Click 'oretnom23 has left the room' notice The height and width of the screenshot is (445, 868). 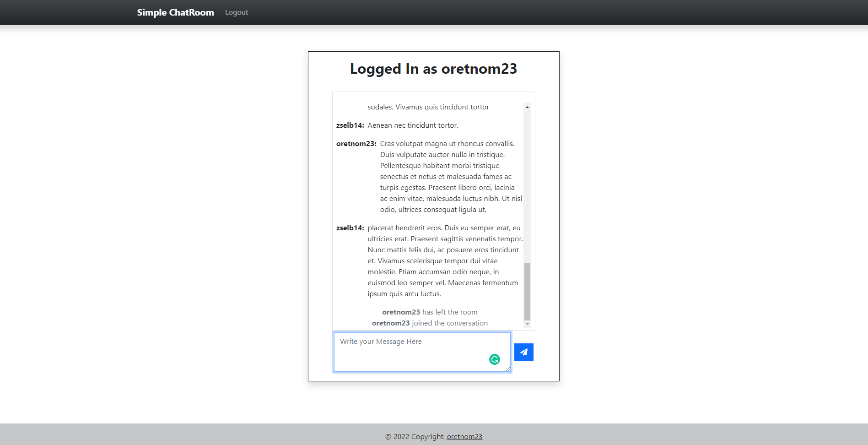(x=430, y=312)
